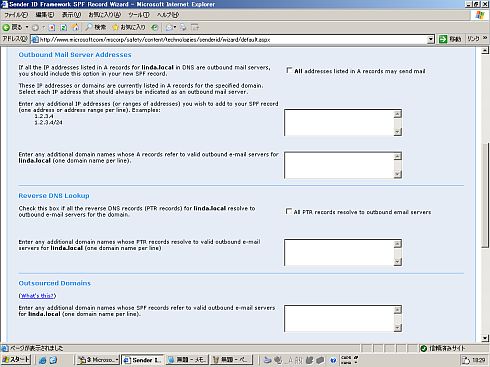Click the Outbound Mail Server Addresses heading

click(75, 55)
